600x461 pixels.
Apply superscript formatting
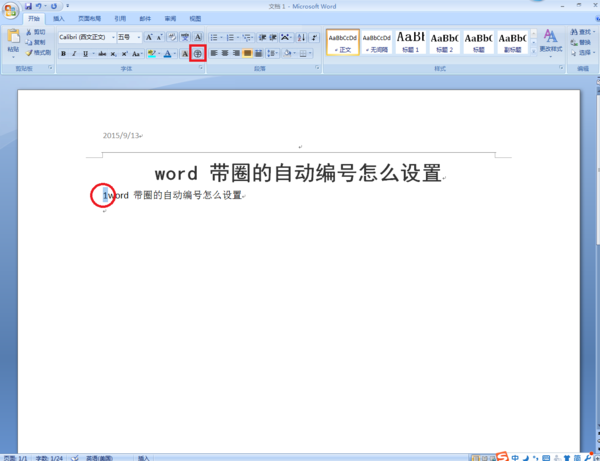tap(124, 54)
